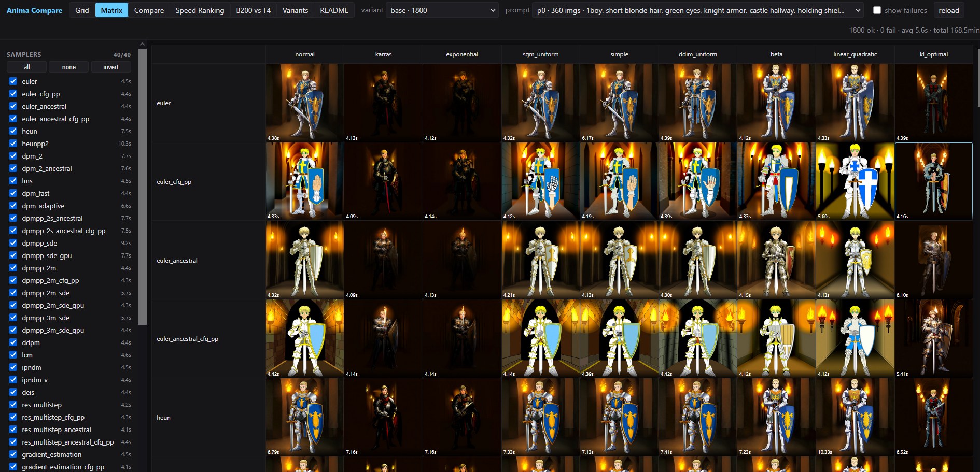
Task: Click the reload button
Action: click(x=949, y=10)
